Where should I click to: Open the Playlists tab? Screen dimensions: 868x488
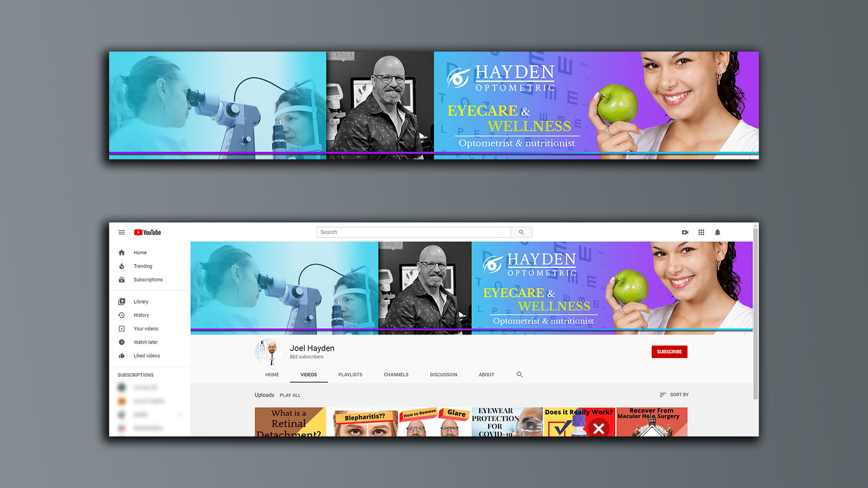click(350, 375)
